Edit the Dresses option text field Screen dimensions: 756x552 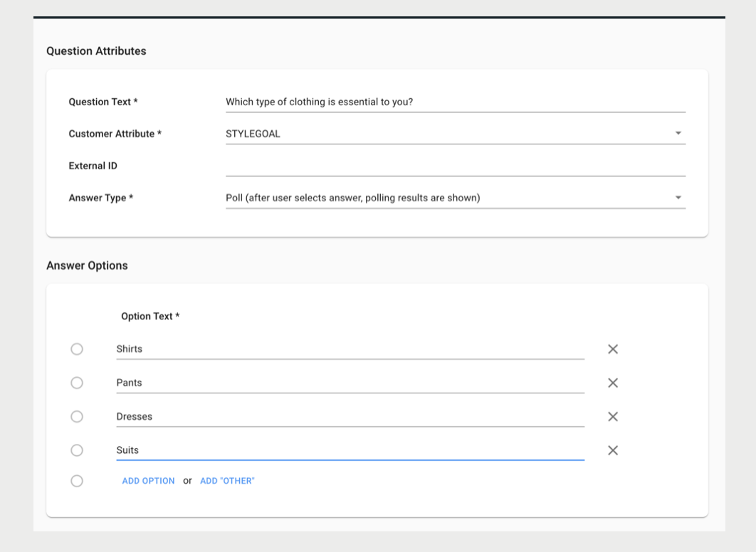coord(350,417)
